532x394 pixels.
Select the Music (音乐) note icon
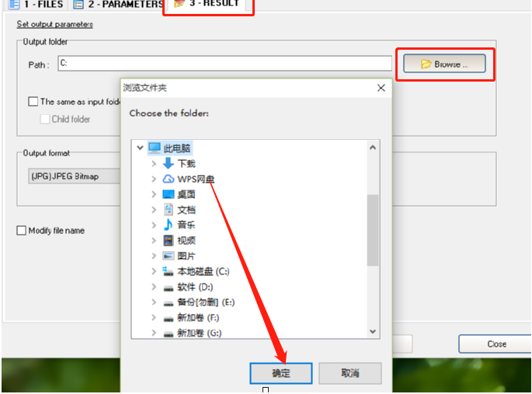tap(169, 225)
